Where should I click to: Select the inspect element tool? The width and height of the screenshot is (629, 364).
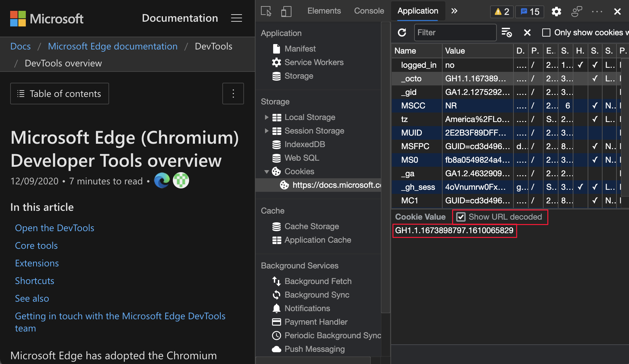click(266, 11)
